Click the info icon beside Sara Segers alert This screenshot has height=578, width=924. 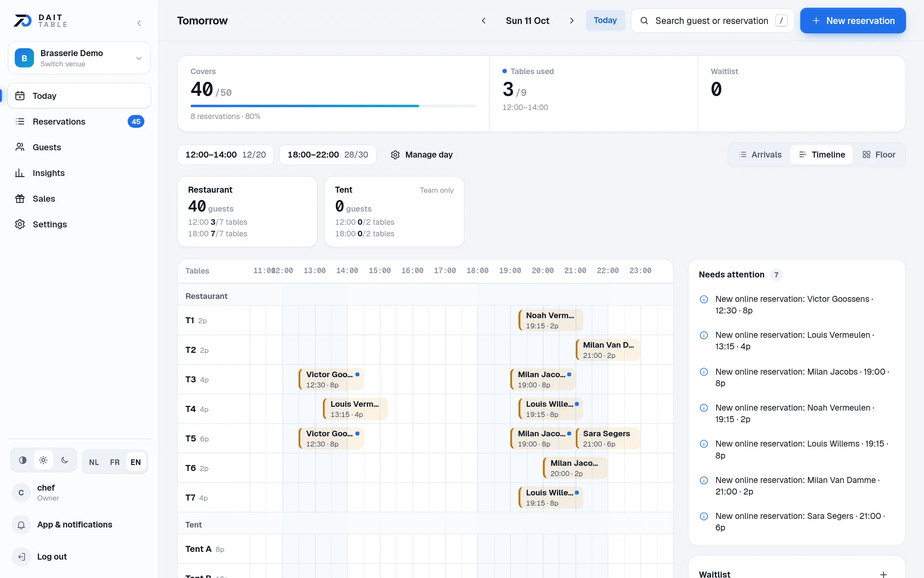coord(704,516)
